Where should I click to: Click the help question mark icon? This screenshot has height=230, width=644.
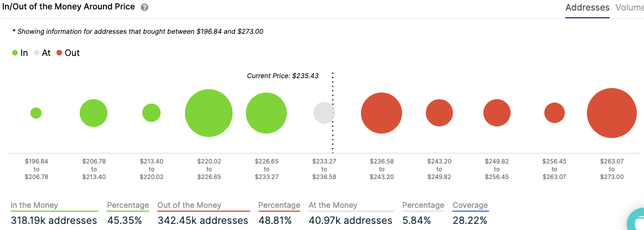(145, 8)
